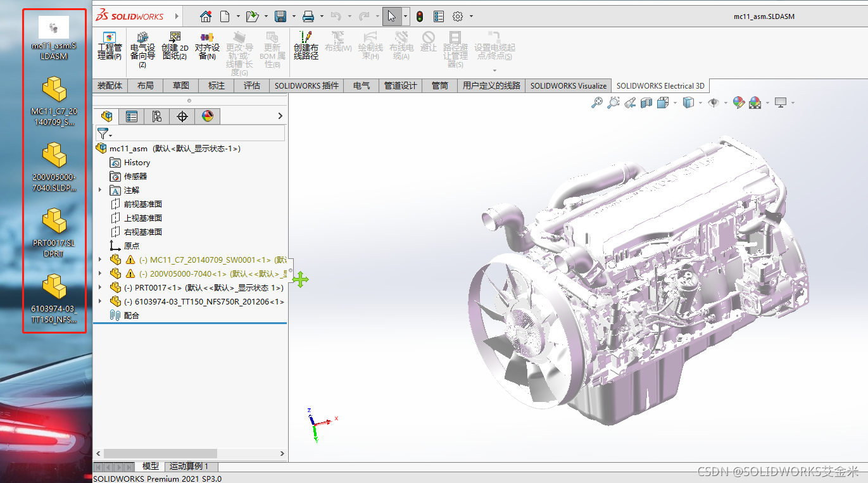868x483 pixels.
Task: Expand 200V05000-7040 component node
Action: click(100, 273)
